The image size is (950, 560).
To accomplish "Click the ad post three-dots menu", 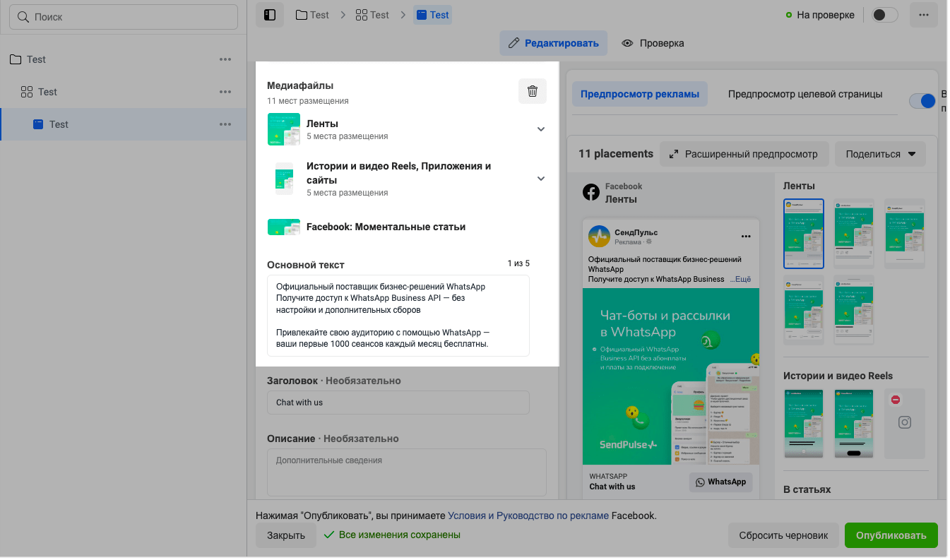I will pyautogui.click(x=745, y=236).
